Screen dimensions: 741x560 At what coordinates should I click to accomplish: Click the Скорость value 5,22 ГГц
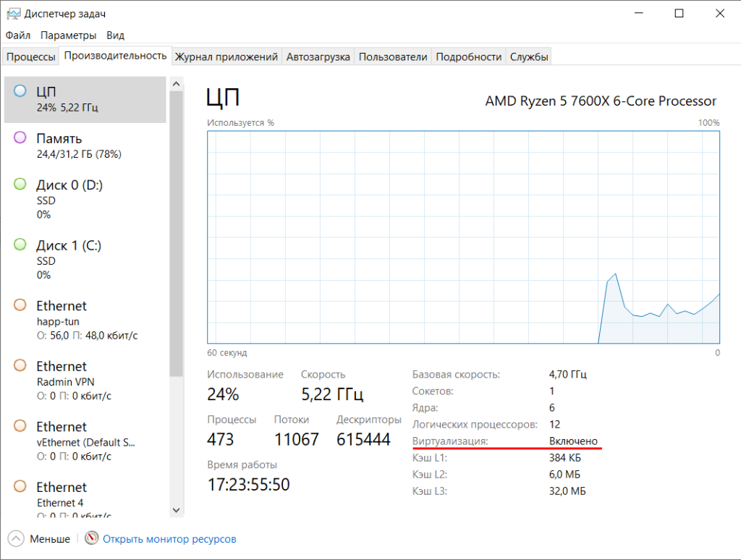[x=332, y=394]
